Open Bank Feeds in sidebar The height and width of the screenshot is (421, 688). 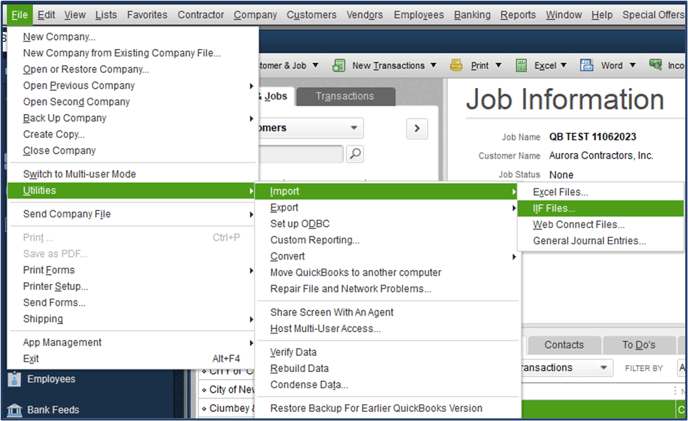point(53,410)
